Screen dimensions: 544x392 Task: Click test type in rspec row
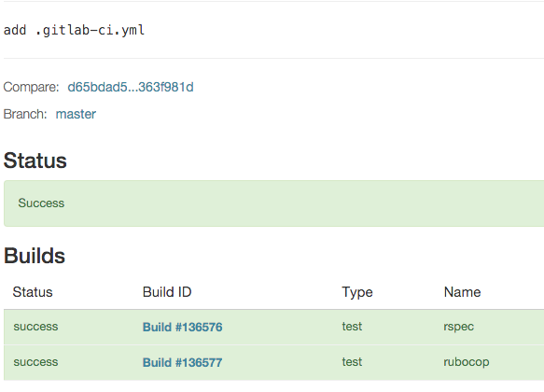(x=352, y=327)
